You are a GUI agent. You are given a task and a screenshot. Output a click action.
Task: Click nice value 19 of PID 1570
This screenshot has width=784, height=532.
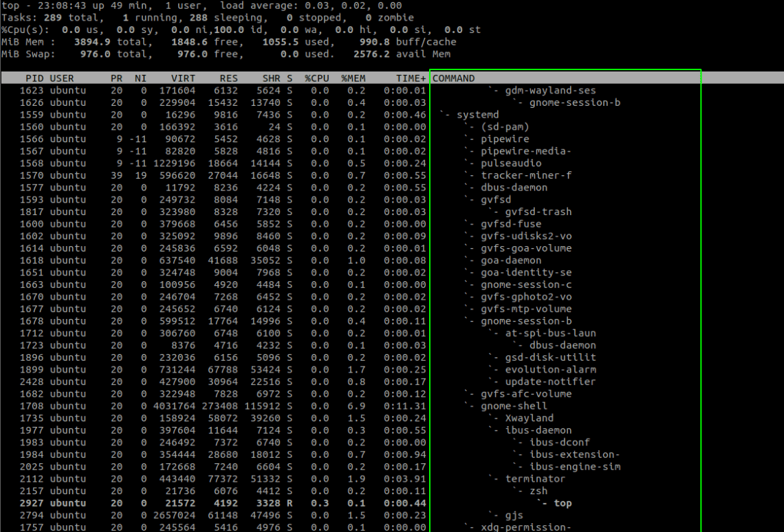point(140,175)
